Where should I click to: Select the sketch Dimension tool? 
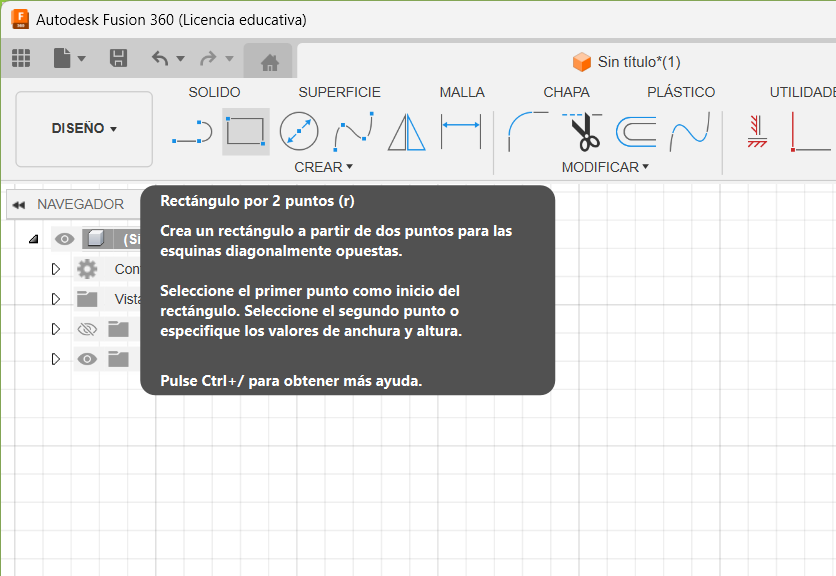[x=461, y=131]
